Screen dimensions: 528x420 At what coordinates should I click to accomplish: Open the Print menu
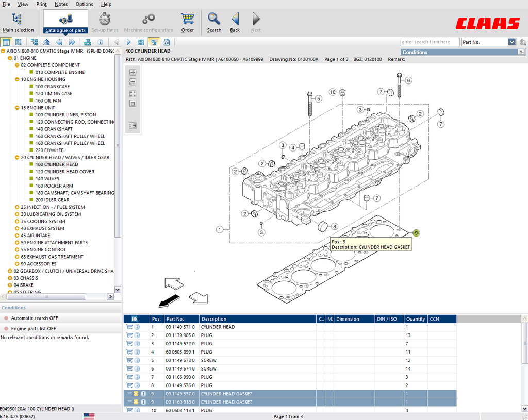(x=41, y=4)
